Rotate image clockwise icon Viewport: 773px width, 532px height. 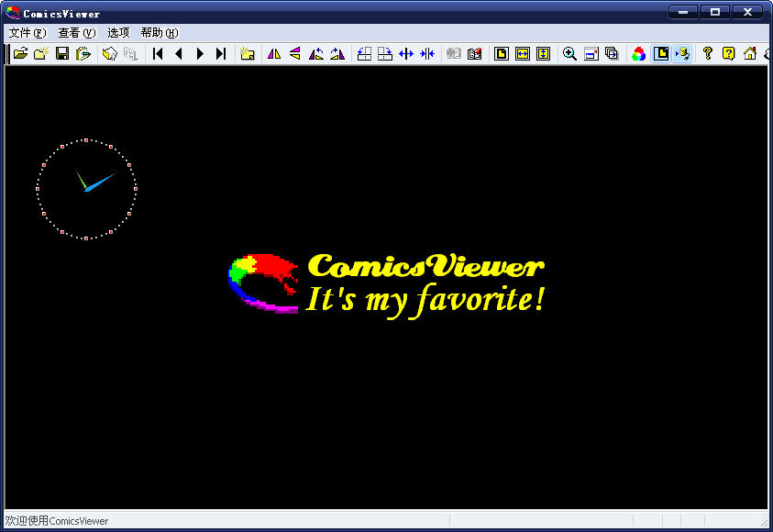click(337, 53)
